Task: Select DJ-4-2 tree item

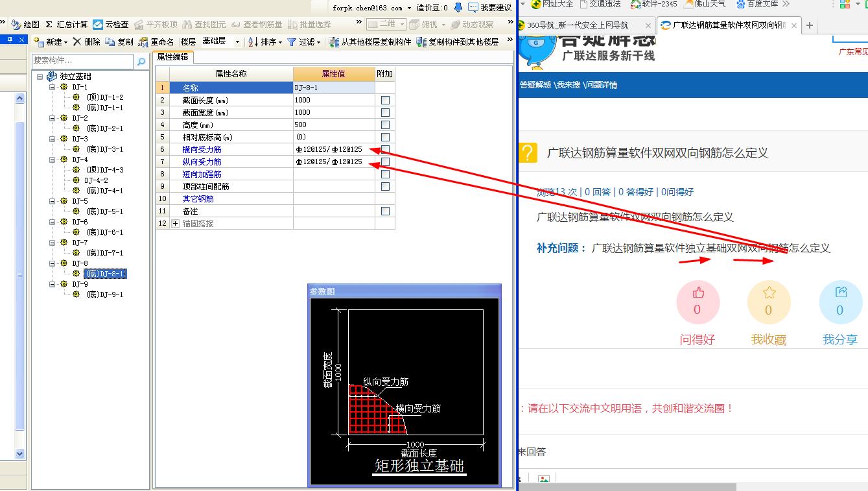Action: coord(96,180)
